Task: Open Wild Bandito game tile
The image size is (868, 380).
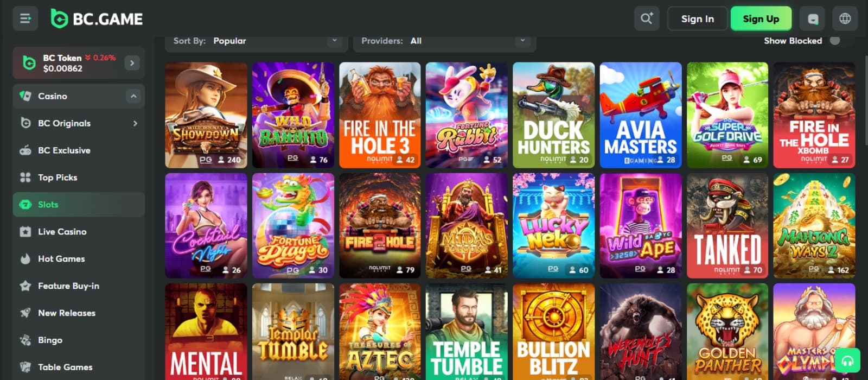Action: (x=293, y=115)
